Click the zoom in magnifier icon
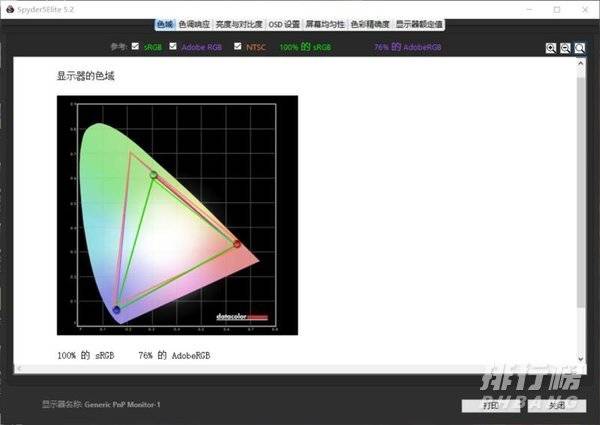 coord(551,48)
